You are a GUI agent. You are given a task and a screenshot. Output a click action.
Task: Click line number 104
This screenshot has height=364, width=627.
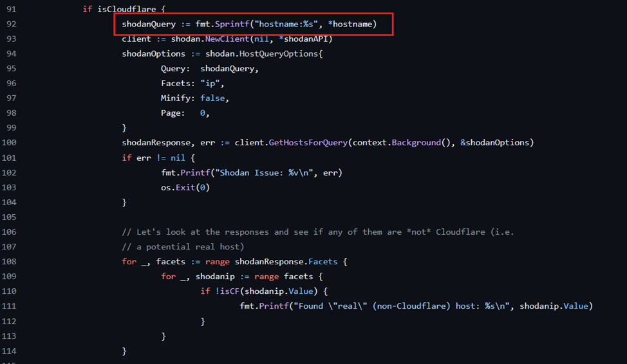pos(9,202)
